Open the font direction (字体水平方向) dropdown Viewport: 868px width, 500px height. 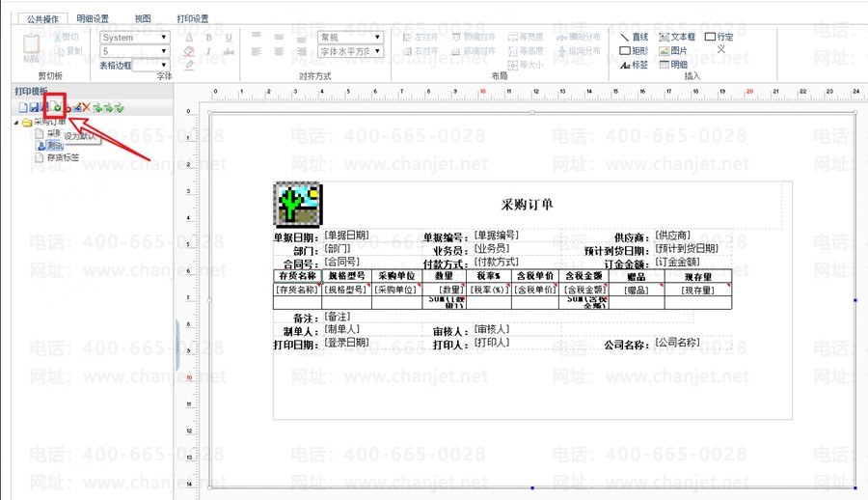[377, 51]
